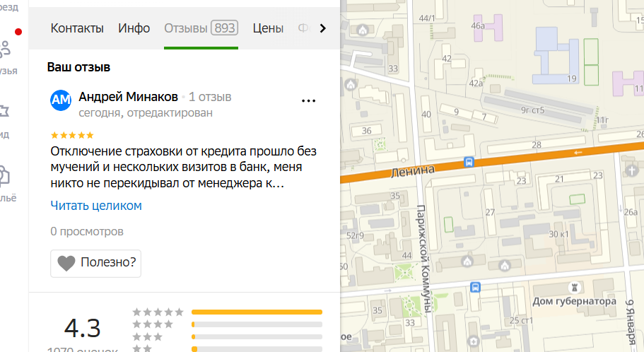Click Парижской Коммуны street label
Viewport: 644px width, 352px height.
click(x=426, y=259)
